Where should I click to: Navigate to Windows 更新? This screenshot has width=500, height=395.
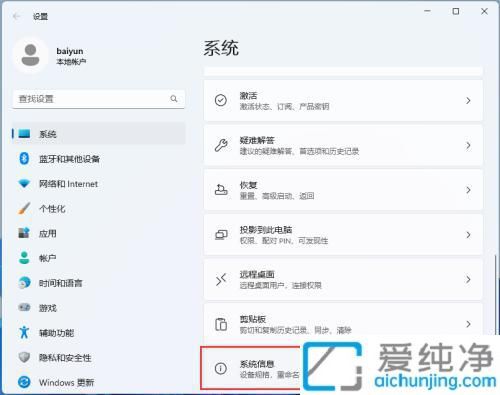99,382
